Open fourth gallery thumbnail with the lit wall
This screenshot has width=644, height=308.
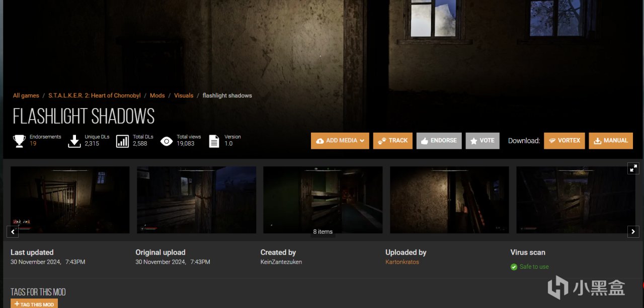click(449, 200)
